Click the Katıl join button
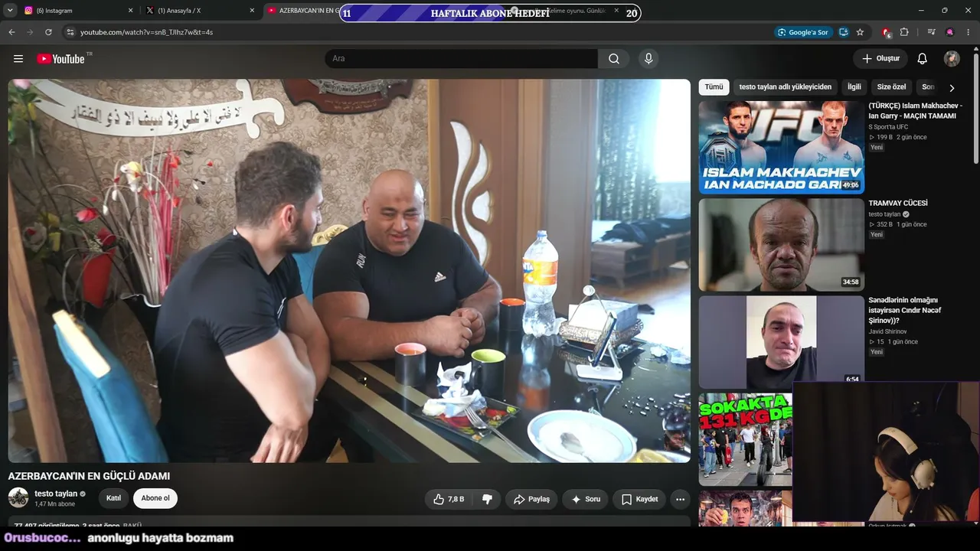Screen dimensions: 980x551 click(113, 498)
